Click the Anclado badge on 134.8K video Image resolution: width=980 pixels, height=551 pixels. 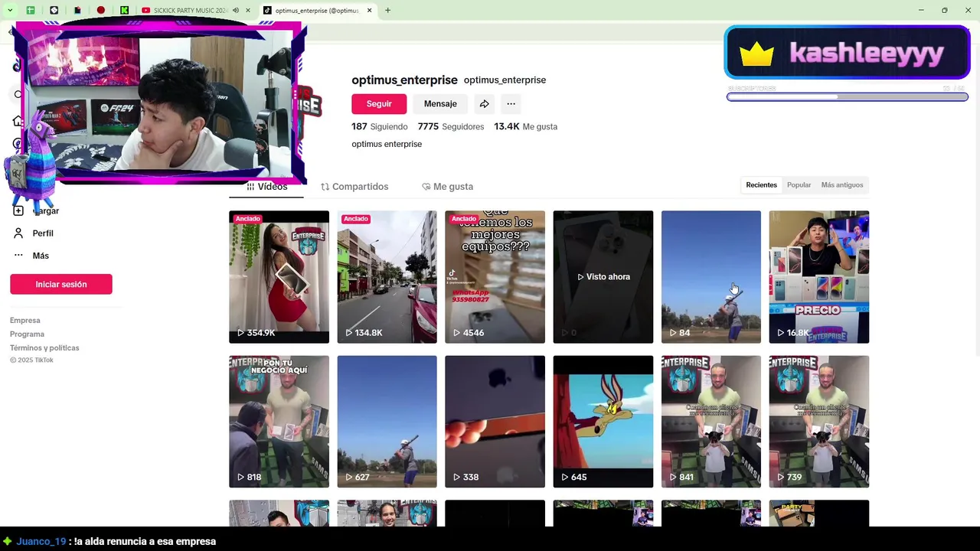[x=355, y=219]
